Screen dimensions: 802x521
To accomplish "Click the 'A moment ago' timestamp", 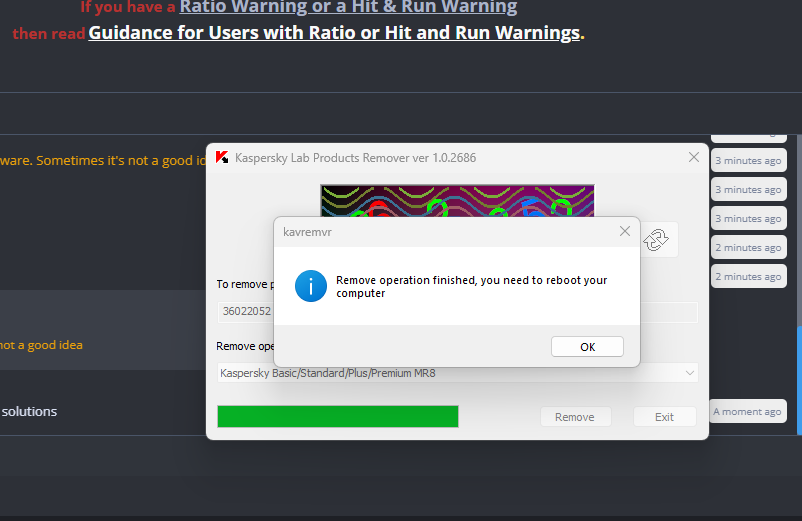I will 747,412.
